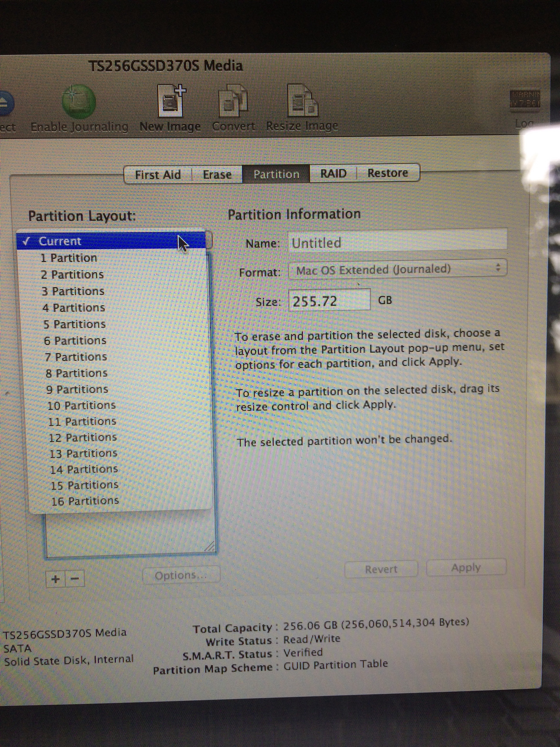Select 8 Partitions layout option
This screenshot has width=560, height=747.
77,373
